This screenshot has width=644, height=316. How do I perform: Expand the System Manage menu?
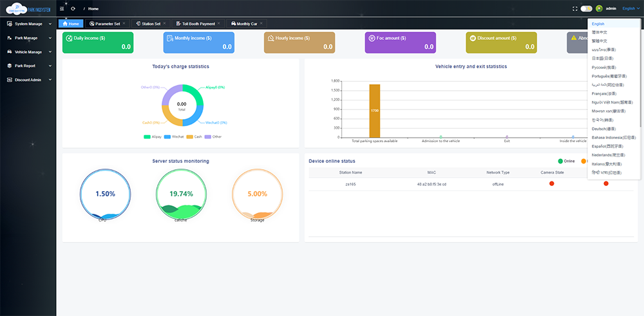pyautogui.click(x=28, y=24)
